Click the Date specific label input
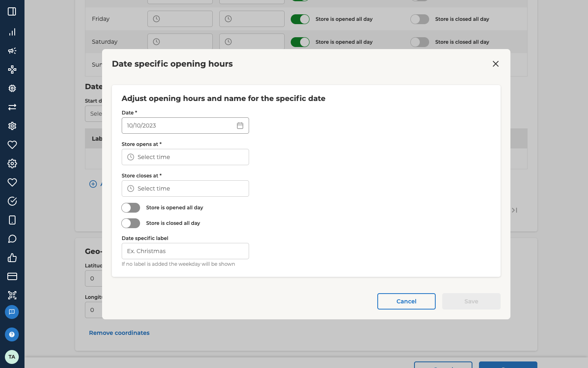 tap(185, 251)
